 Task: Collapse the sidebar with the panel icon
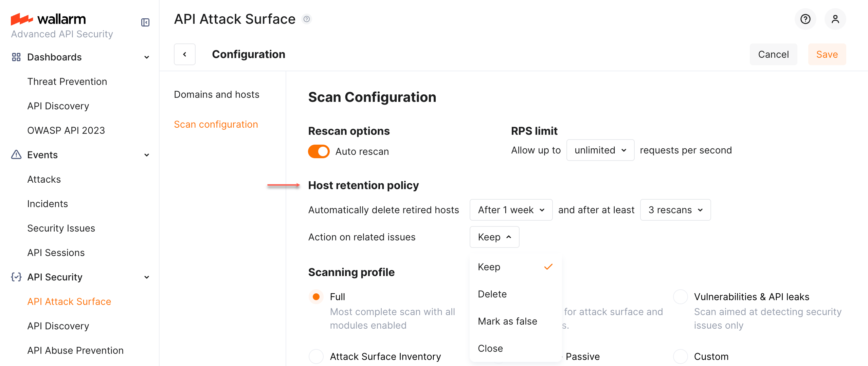[x=145, y=22]
